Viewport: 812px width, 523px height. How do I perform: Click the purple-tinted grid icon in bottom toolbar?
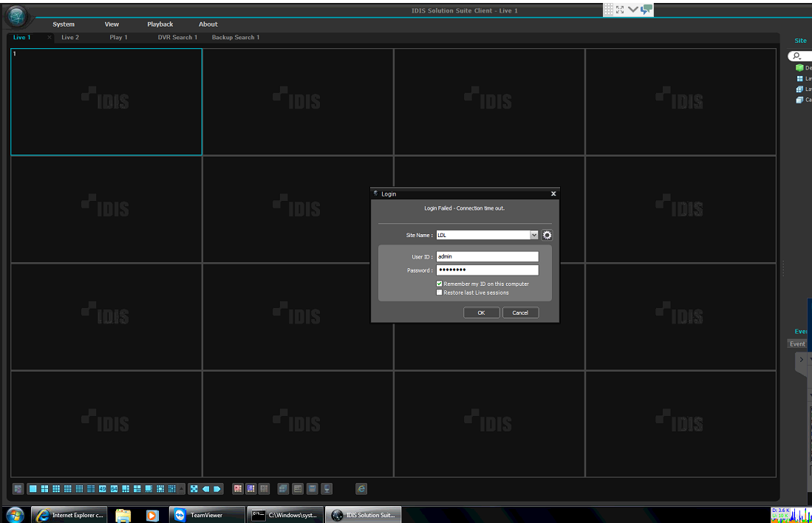pyautogui.click(x=250, y=489)
